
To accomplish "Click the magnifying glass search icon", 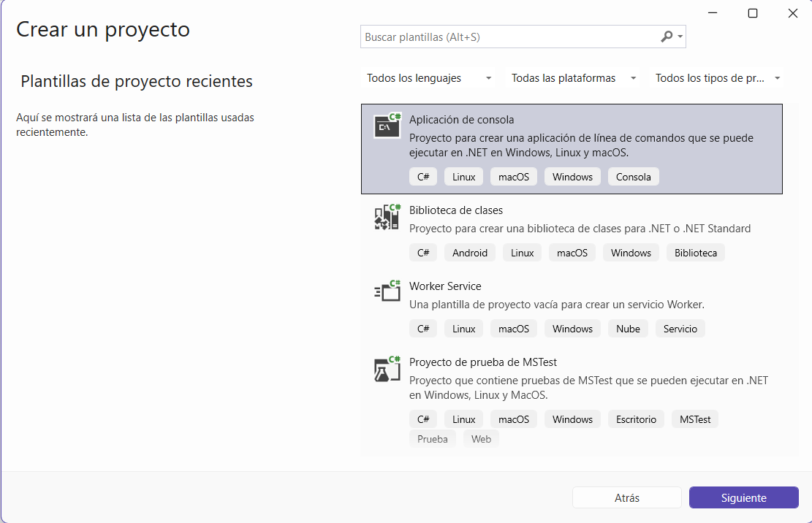I will (x=666, y=37).
